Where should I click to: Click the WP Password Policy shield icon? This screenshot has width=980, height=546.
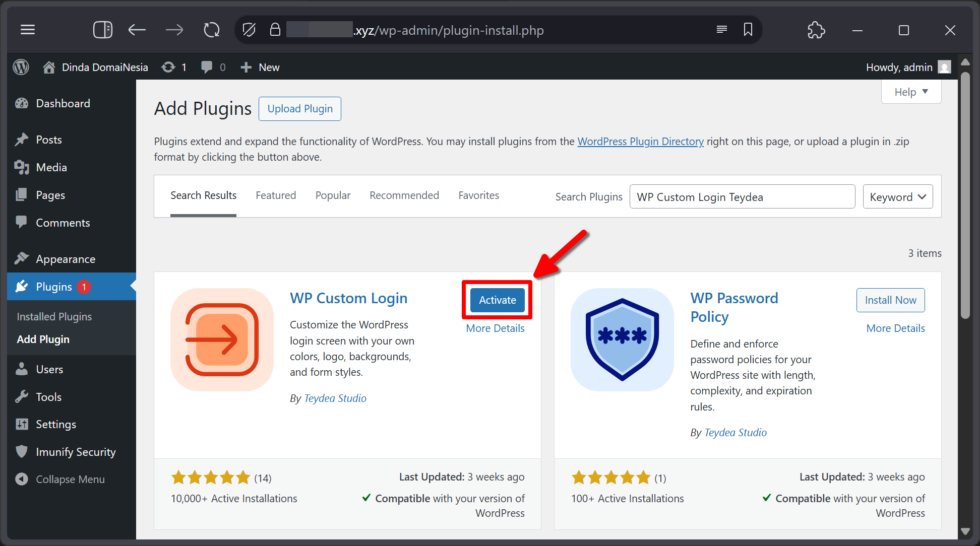pos(622,339)
